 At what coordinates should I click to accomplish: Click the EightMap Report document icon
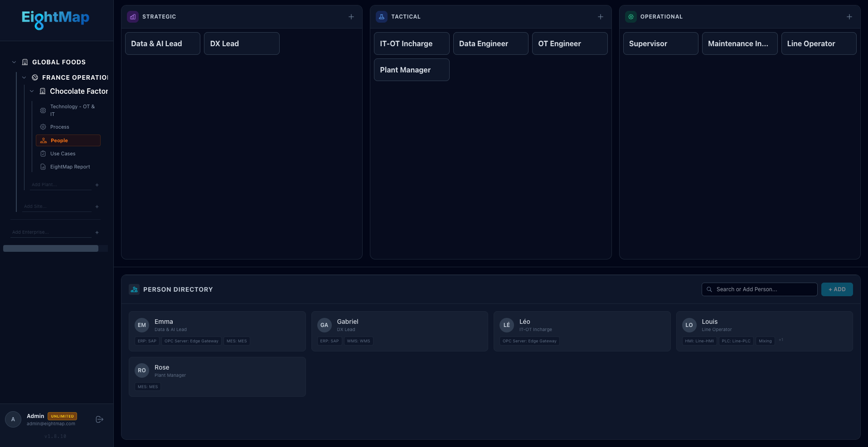tap(43, 167)
